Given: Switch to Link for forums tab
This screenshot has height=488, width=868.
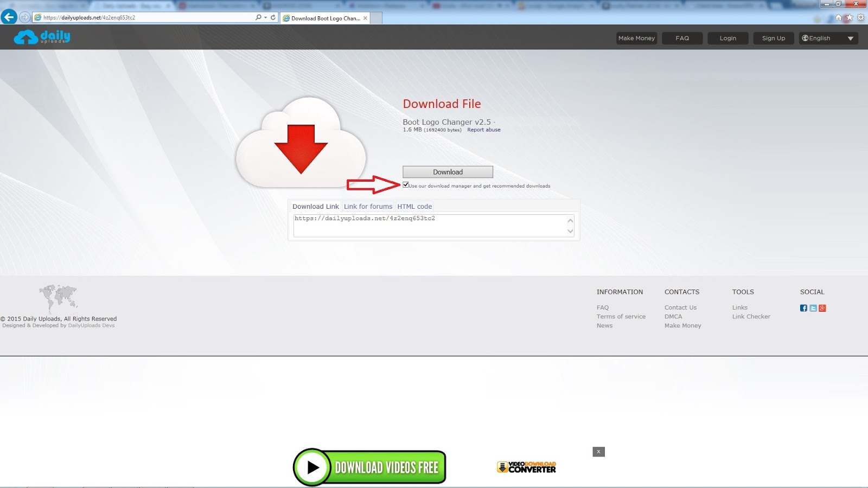Looking at the screenshot, I should [x=368, y=207].
